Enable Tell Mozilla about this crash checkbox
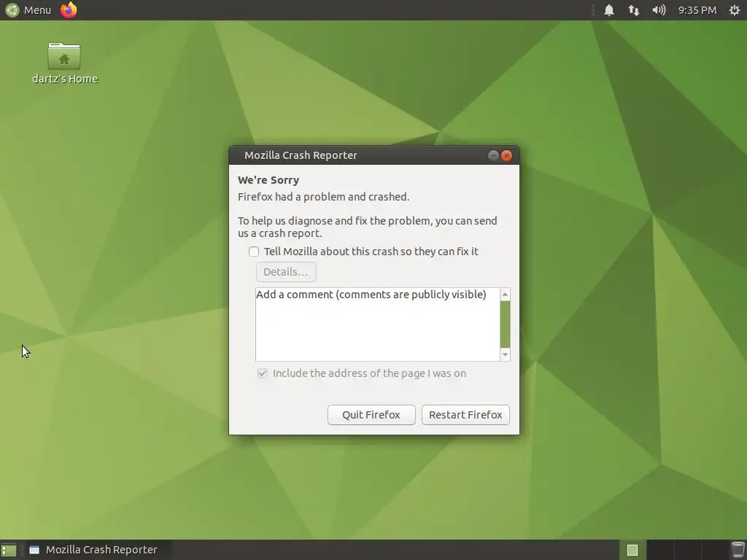Screen dimensions: 747x560 254,252
